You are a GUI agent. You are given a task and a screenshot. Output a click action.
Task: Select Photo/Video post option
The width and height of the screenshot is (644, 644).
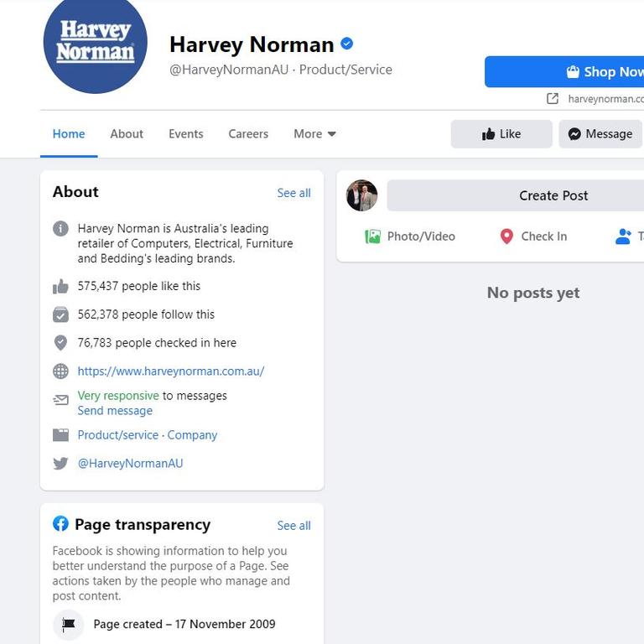point(410,236)
